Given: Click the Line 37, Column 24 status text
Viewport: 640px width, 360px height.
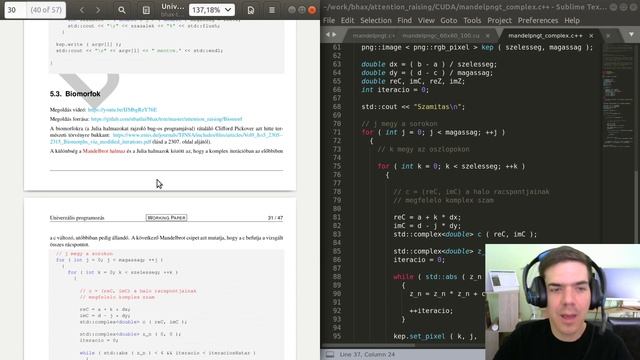Looking at the screenshot, I should pyautogui.click(x=367, y=354).
